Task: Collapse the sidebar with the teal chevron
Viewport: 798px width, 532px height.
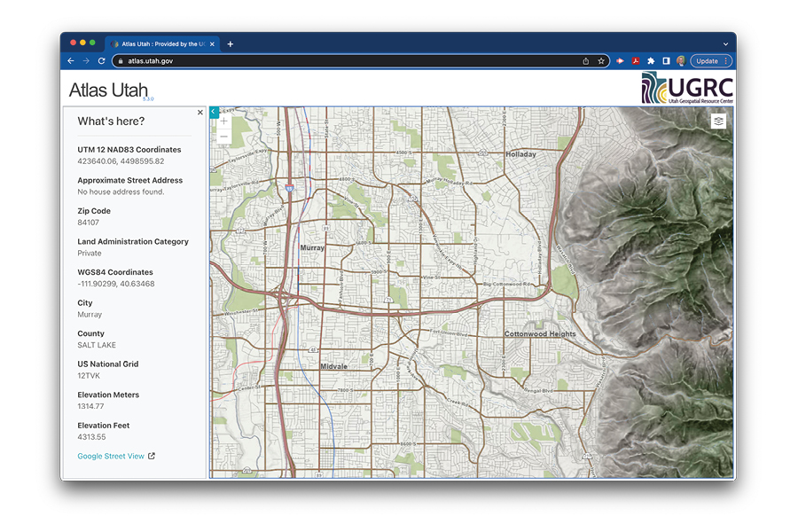Action: (x=214, y=112)
